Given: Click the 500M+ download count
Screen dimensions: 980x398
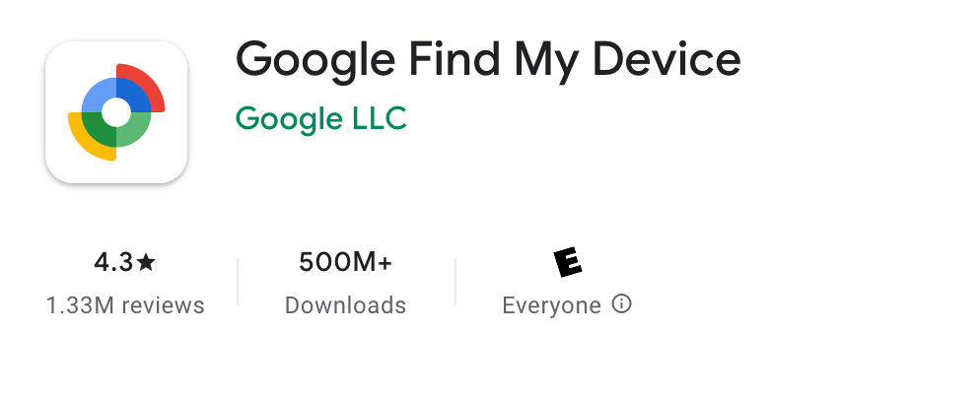Looking at the screenshot, I should tap(345, 262).
